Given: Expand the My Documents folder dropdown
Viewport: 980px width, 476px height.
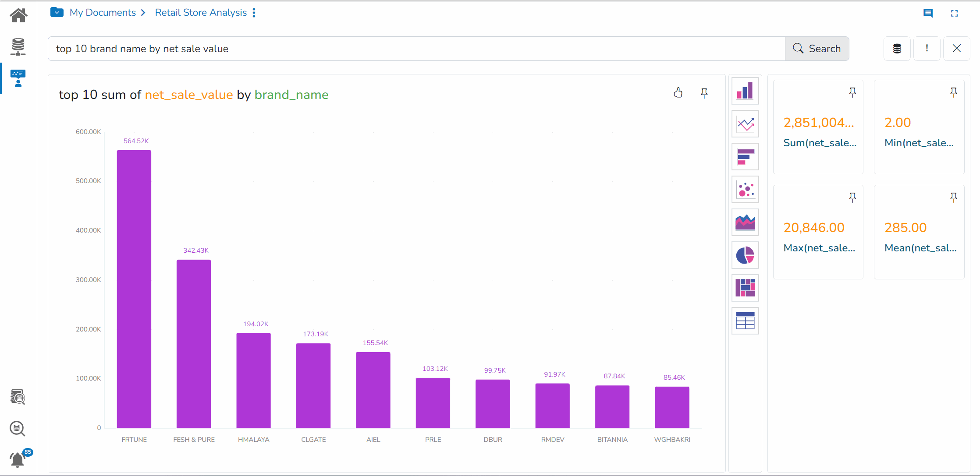Looking at the screenshot, I should pyautogui.click(x=57, y=12).
